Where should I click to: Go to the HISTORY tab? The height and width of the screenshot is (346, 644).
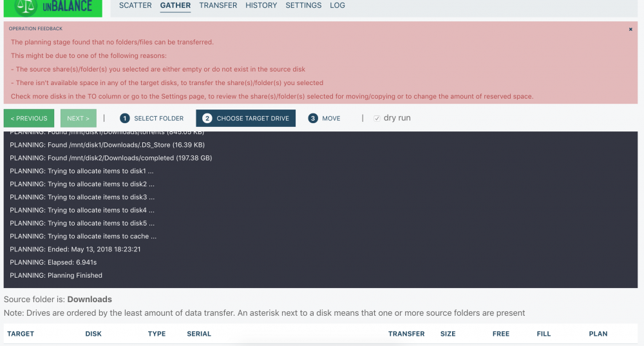coord(261,5)
